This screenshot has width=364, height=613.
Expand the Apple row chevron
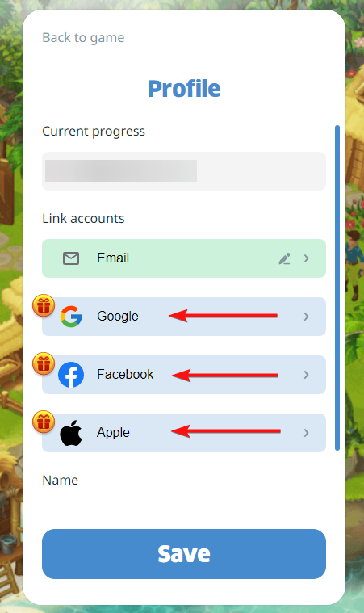coord(306,433)
